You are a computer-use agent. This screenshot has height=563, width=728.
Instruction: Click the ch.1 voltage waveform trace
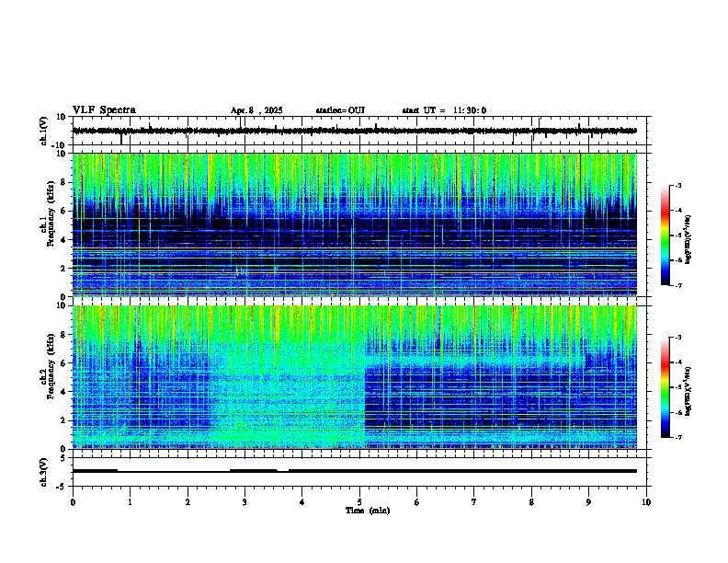click(x=355, y=131)
